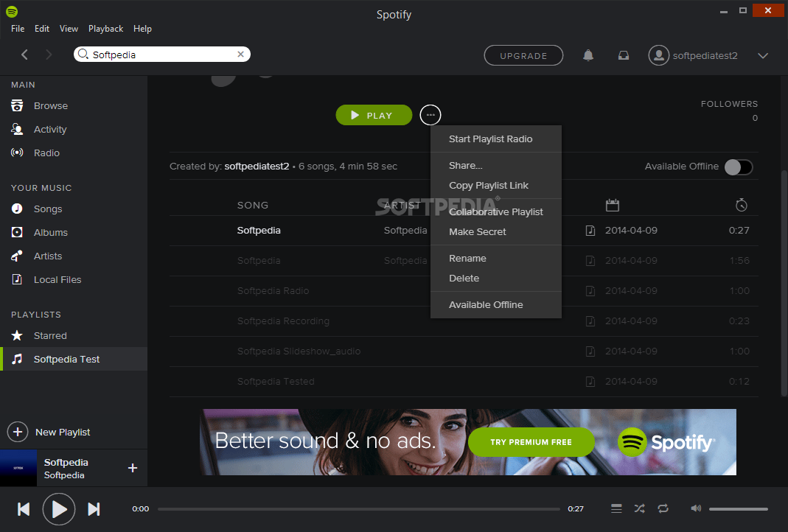The image size is (788, 532).
Task: Skip to the next track
Action: pos(94,509)
